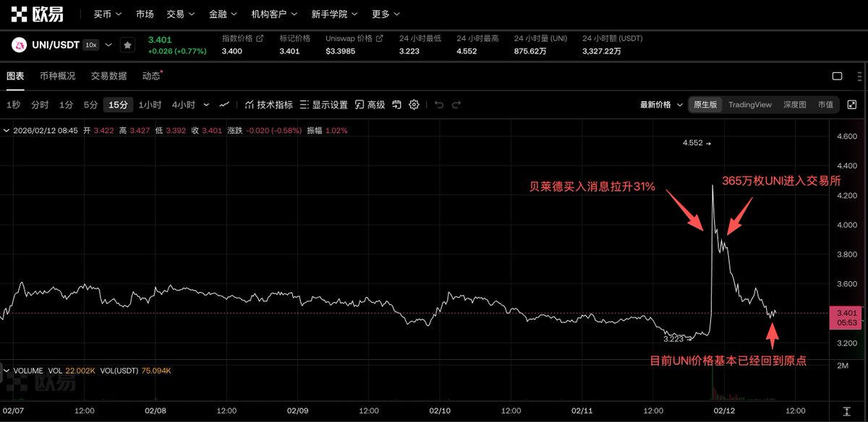This screenshot has width=868, height=422.
Task: Click the 指数价格 label
Action: pyautogui.click(x=237, y=38)
